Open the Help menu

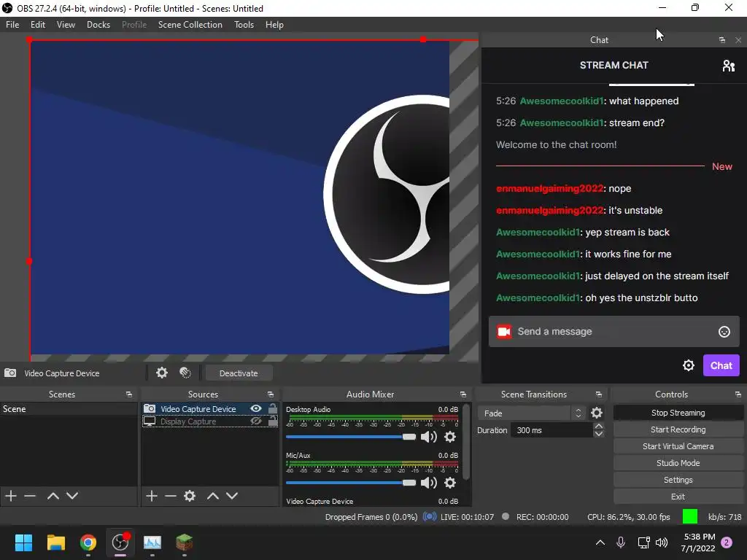274,25
